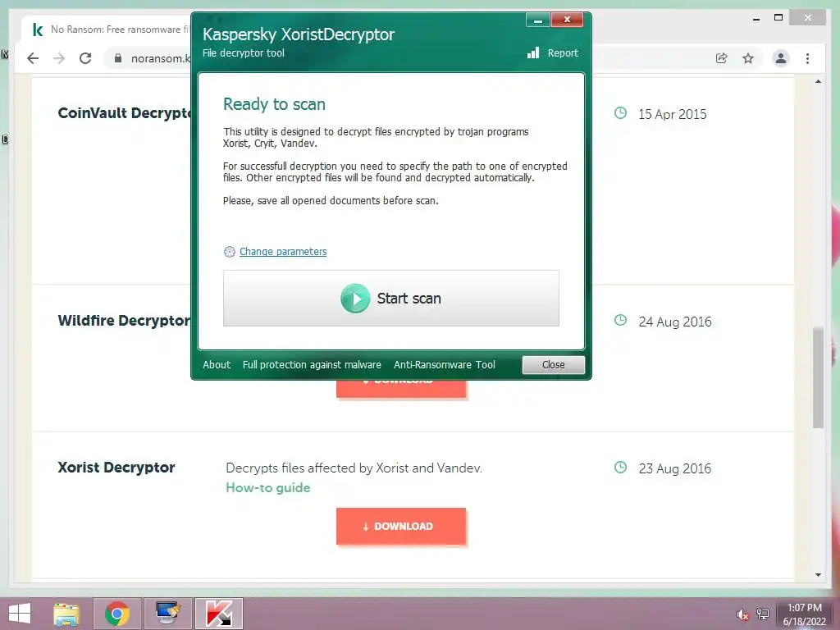
Task: Click 'Decrypts files affected by Xorist and Vandev.'
Action: click(354, 468)
